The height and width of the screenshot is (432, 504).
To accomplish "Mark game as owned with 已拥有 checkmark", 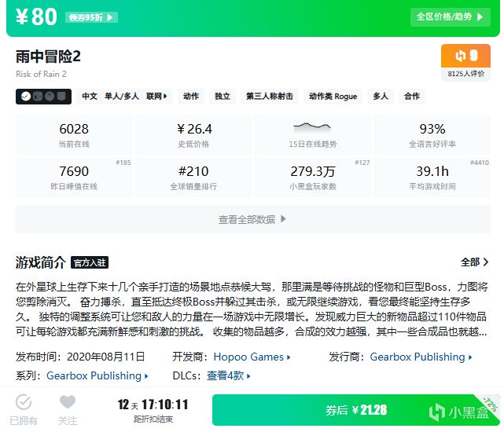I will point(24,409).
